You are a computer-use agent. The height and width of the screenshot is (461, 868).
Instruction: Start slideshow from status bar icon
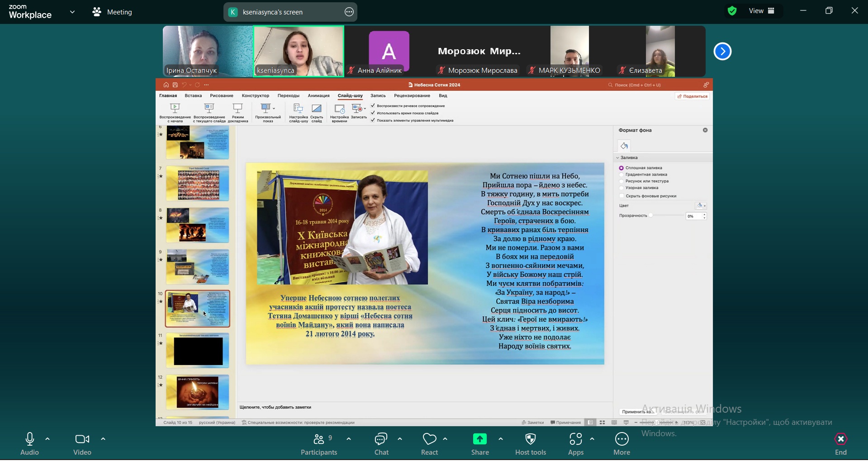coord(626,423)
